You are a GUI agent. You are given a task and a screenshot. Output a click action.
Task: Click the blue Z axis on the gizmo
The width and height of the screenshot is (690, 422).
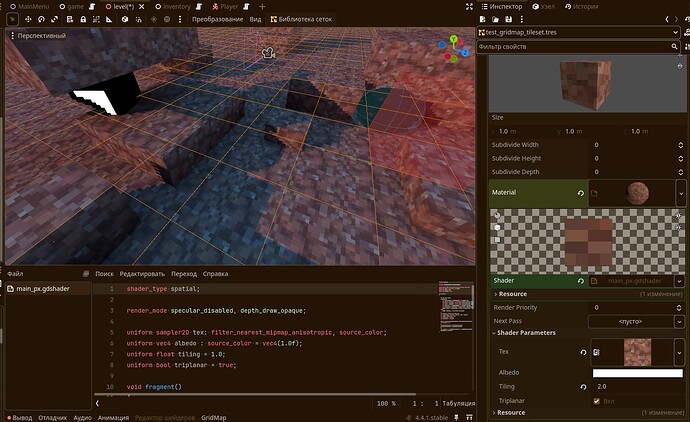465,53
